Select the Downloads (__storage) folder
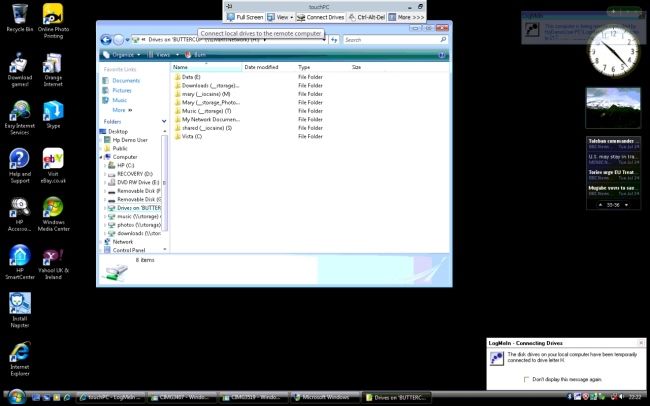Viewport: 650px width, 406px height. click(x=207, y=85)
